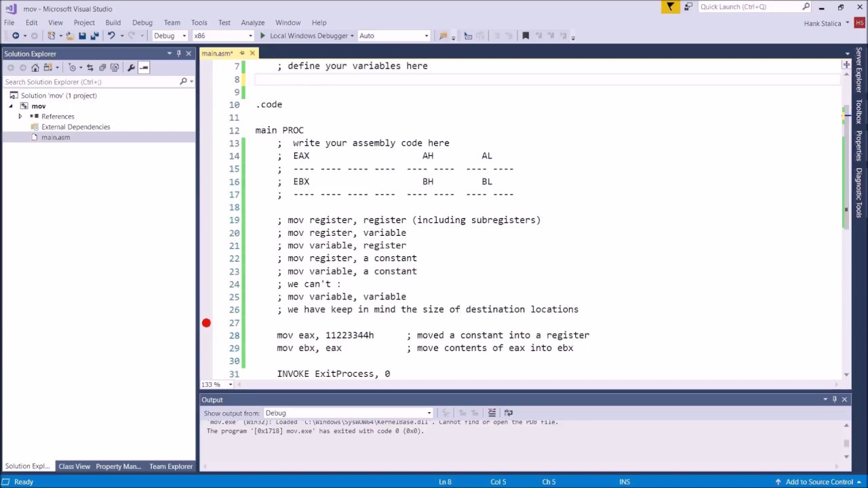Open the File menu
The width and height of the screenshot is (868, 488).
coord(9,22)
